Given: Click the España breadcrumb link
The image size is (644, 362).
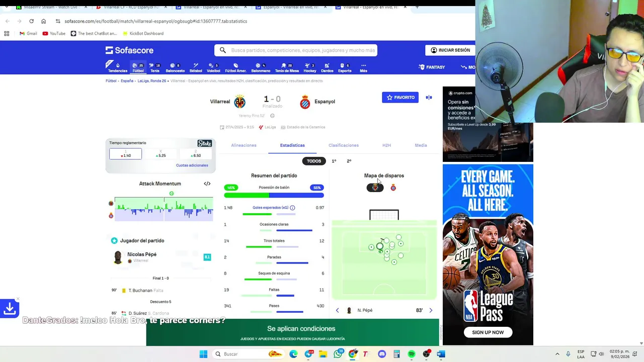Looking at the screenshot, I should coord(127,81).
